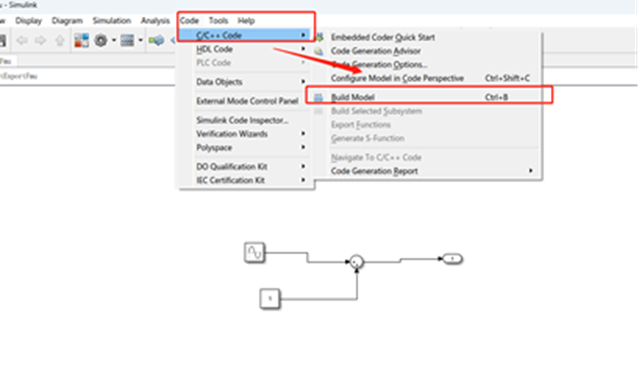This screenshot has height=368, width=639.
Task: Open the Diagram menu
Action: [x=67, y=21]
